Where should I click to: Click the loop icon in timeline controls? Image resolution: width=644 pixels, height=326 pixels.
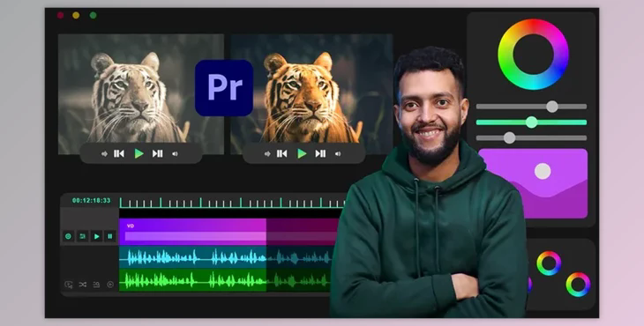(x=83, y=236)
